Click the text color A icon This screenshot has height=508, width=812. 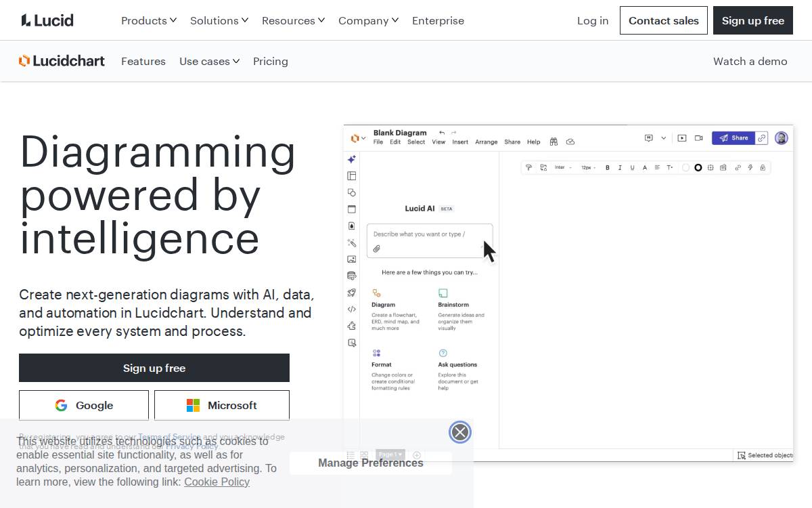pyautogui.click(x=645, y=167)
